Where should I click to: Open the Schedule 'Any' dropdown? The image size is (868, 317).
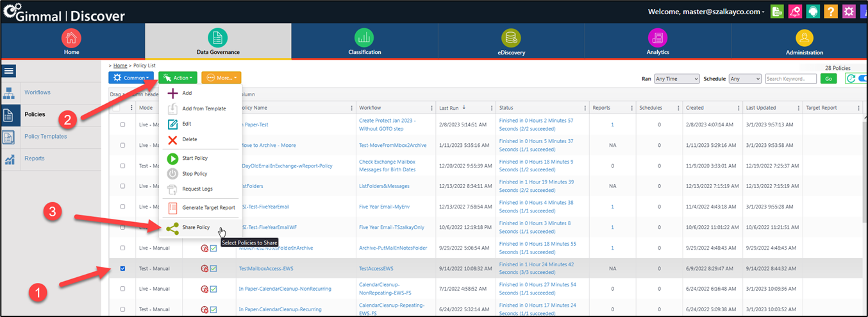point(745,79)
